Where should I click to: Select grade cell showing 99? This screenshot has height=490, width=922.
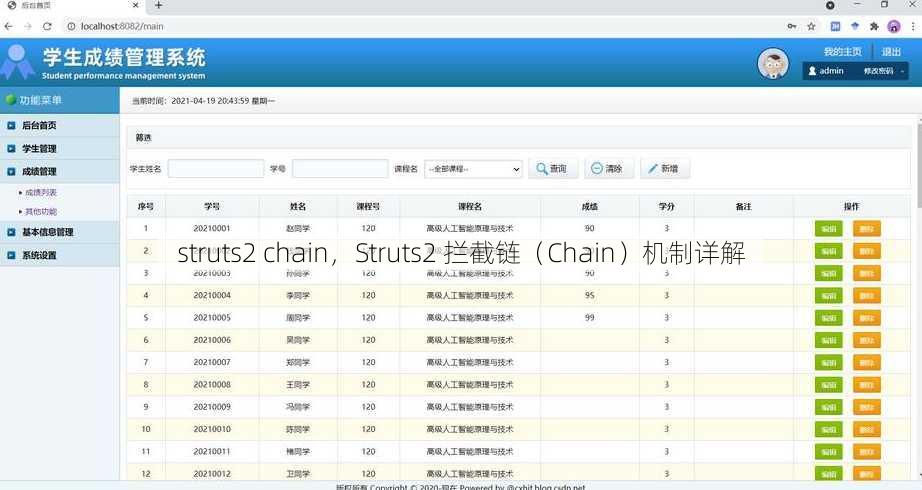[x=590, y=318]
